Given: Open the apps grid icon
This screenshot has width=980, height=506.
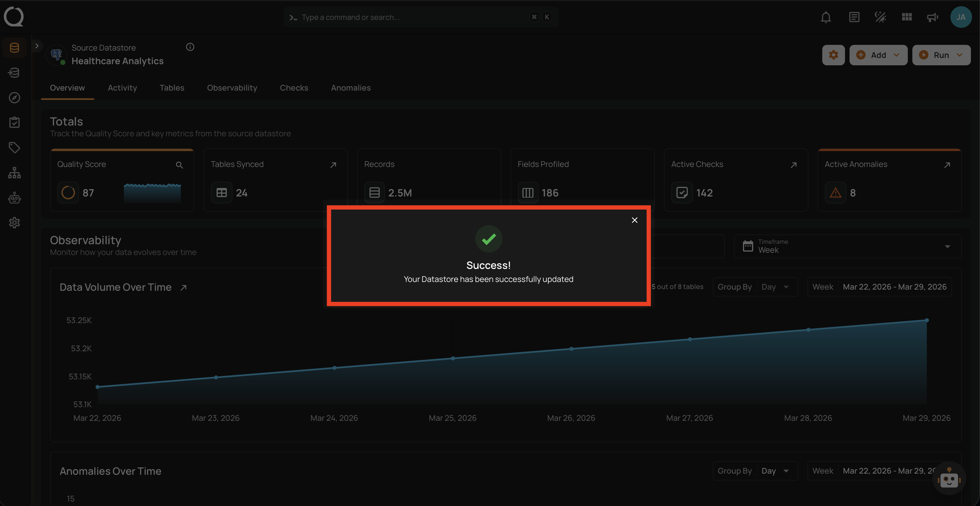Looking at the screenshot, I should (907, 17).
